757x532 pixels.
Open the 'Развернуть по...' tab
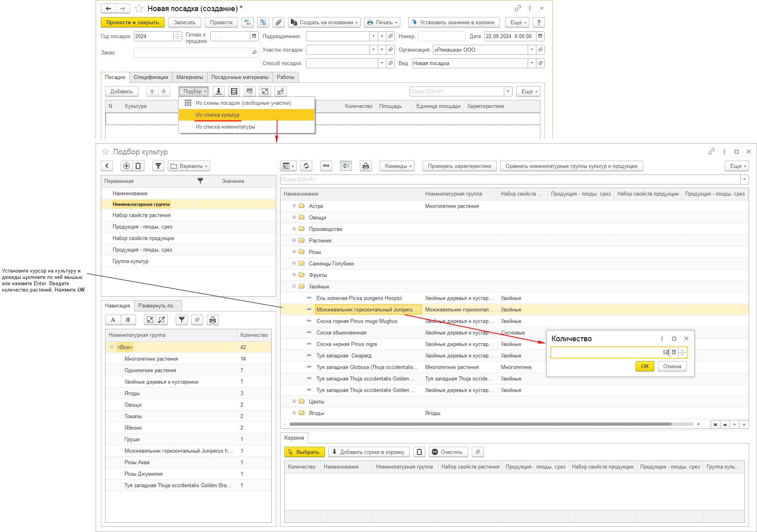coord(158,306)
